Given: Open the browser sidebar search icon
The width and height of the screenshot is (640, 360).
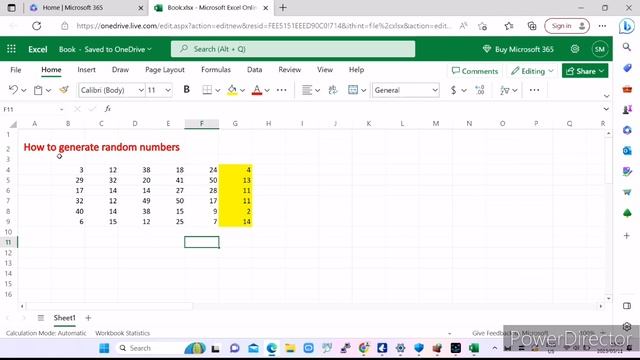Looking at the screenshot, I should point(627,47).
